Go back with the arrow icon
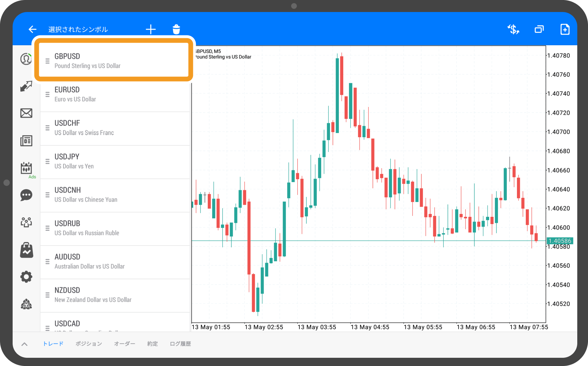 pyautogui.click(x=33, y=29)
